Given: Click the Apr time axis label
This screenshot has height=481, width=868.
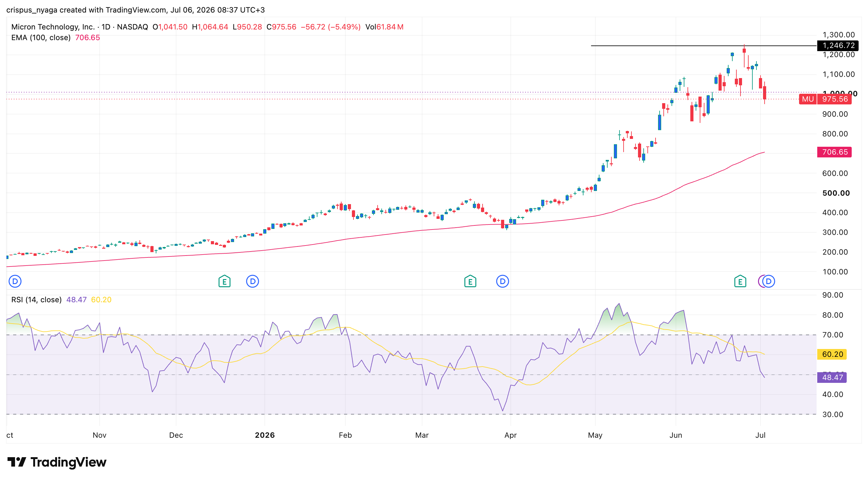Looking at the screenshot, I should [x=510, y=435].
